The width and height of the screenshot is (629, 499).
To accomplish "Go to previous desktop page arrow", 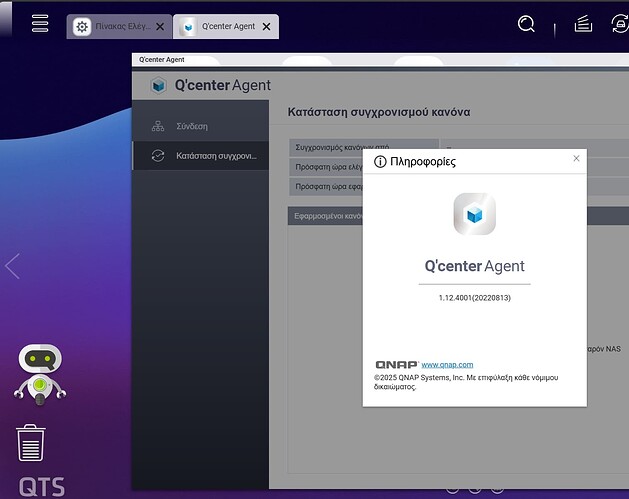I will 12,266.
